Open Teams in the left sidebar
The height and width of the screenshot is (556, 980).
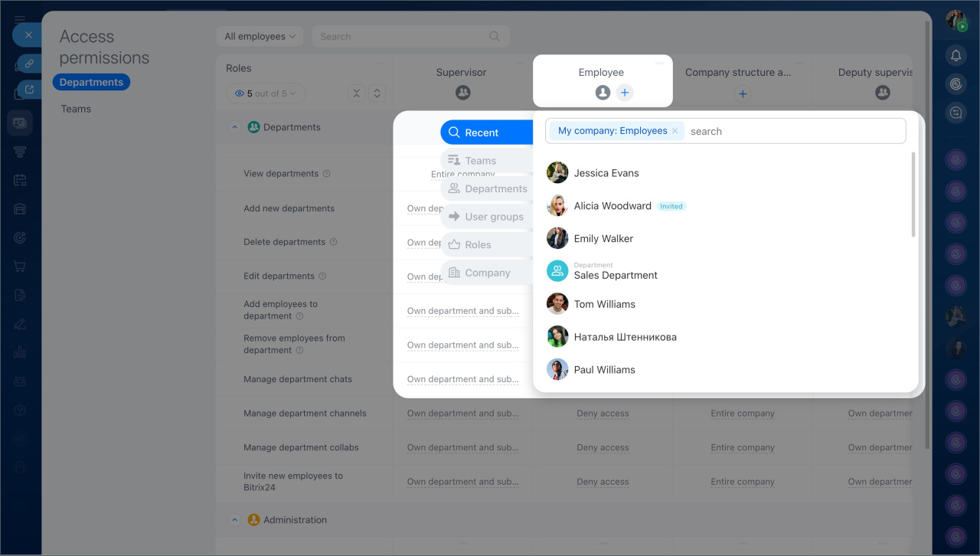tap(76, 109)
